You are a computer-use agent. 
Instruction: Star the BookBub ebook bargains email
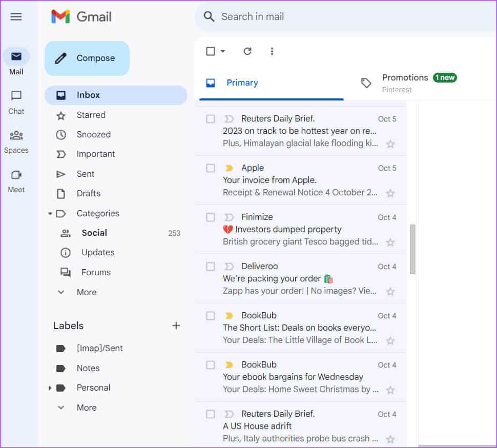pos(390,390)
